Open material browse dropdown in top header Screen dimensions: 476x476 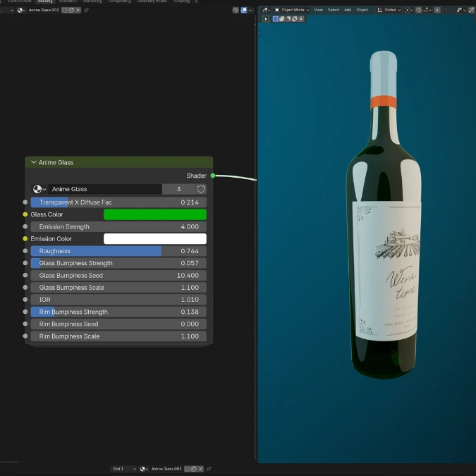click(x=21, y=10)
